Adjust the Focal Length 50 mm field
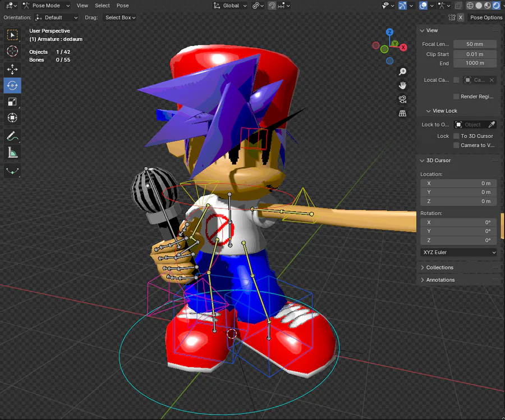Image resolution: width=505 pixels, height=420 pixels. pos(475,44)
